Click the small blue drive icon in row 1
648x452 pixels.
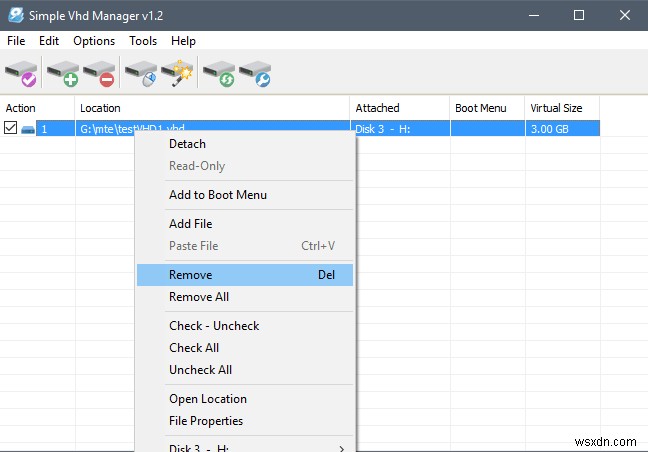pyautogui.click(x=28, y=129)
